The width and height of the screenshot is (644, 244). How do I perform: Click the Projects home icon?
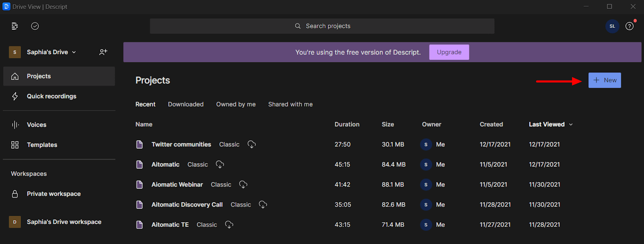click(x=15, y=76)
